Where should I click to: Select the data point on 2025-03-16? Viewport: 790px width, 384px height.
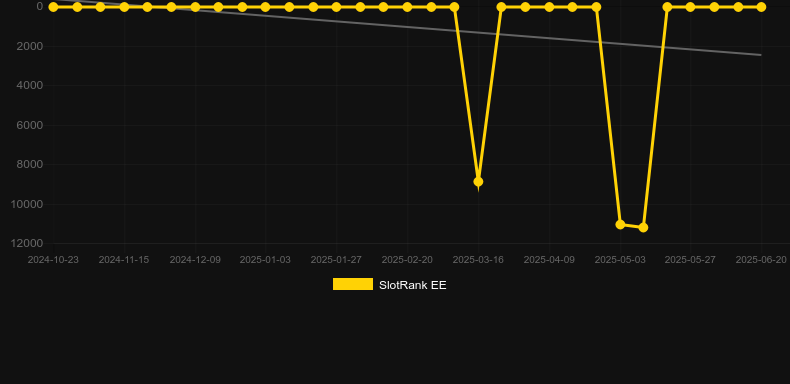tap(478, 181)
